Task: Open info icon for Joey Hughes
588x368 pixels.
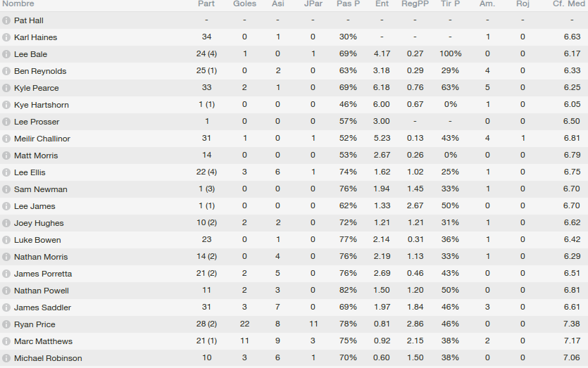Action: 6,223
